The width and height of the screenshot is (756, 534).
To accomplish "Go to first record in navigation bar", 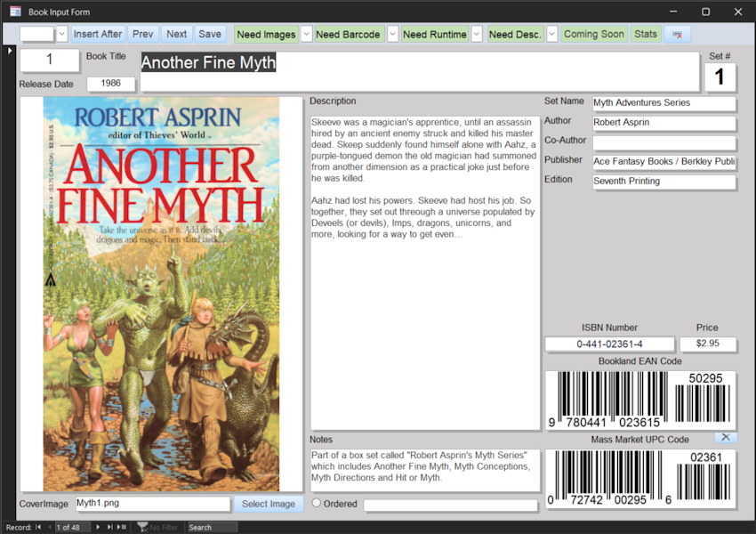I will 38,527.
